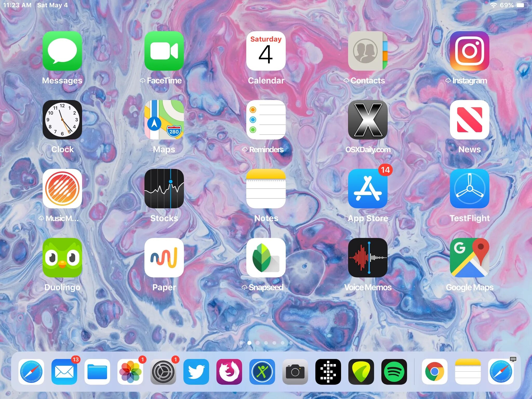Tap the Sat May 4 date text

pyautogui.click(x=52, y=5)
